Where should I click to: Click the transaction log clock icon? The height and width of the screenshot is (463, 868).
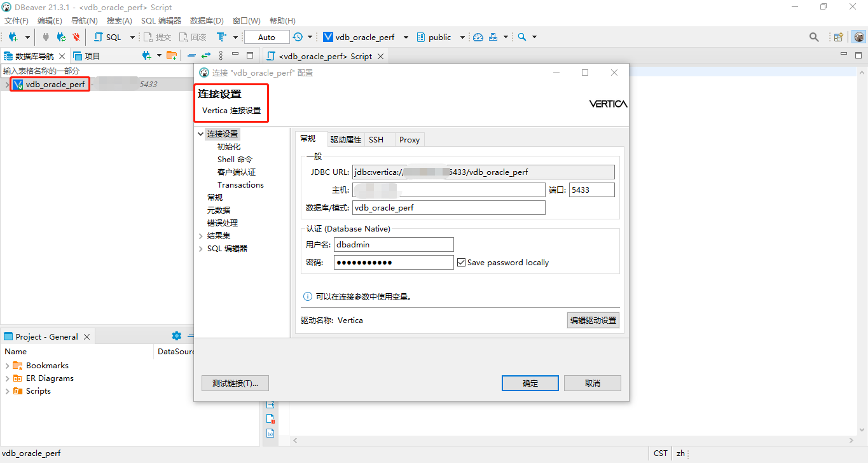click(x=298, y=37)
